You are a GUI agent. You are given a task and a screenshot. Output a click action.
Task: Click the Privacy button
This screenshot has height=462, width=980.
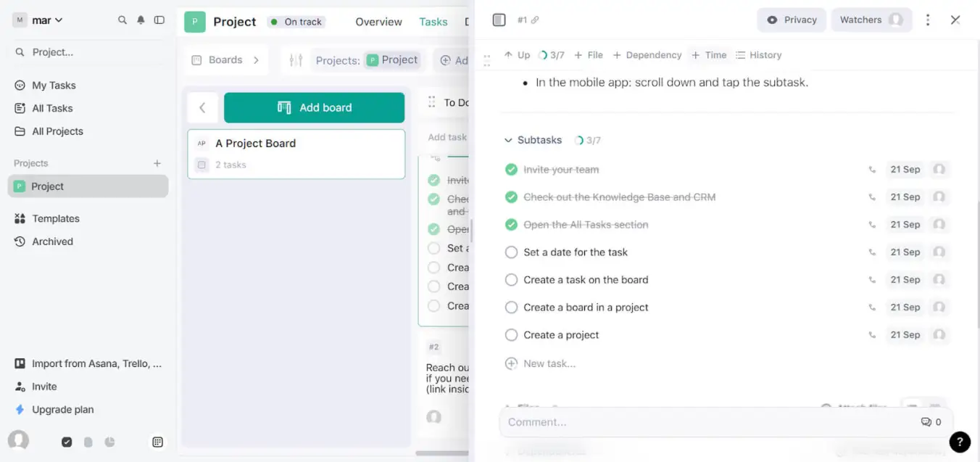coord(792,20)
